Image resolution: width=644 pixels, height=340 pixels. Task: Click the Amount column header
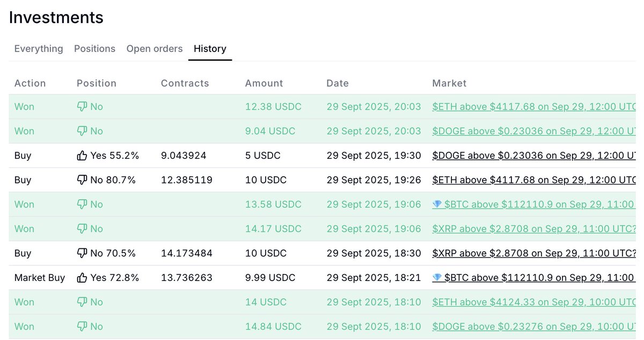tap(264, 83)
